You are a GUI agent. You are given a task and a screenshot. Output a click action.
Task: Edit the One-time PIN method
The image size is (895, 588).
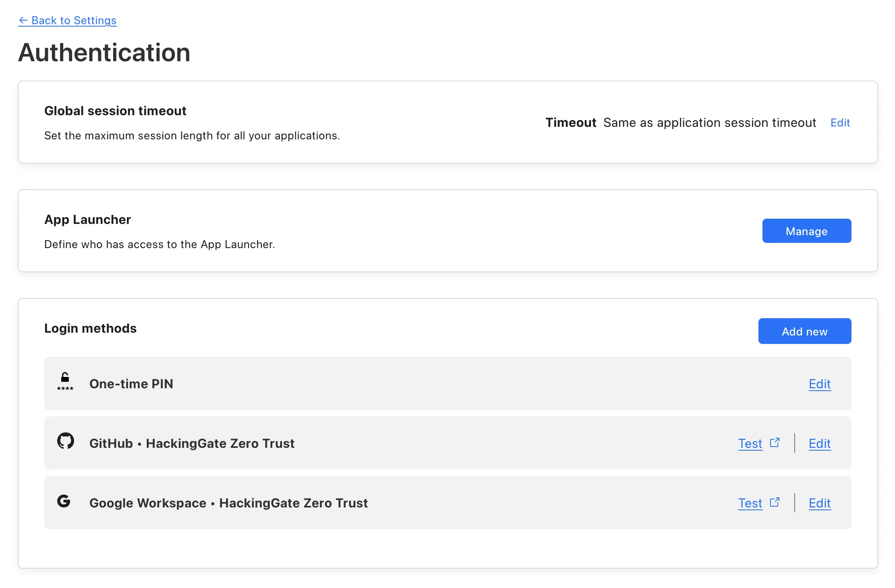pyautogui.click(x=819, y=384)
